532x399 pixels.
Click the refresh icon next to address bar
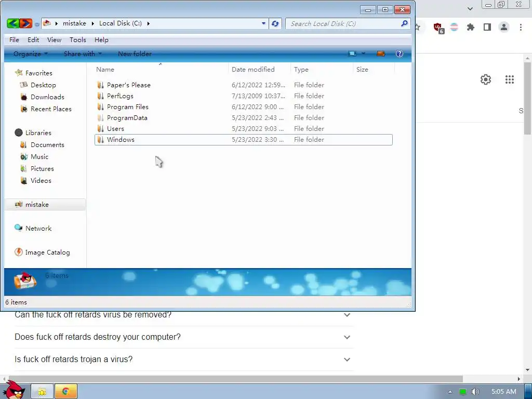[275, 24]
